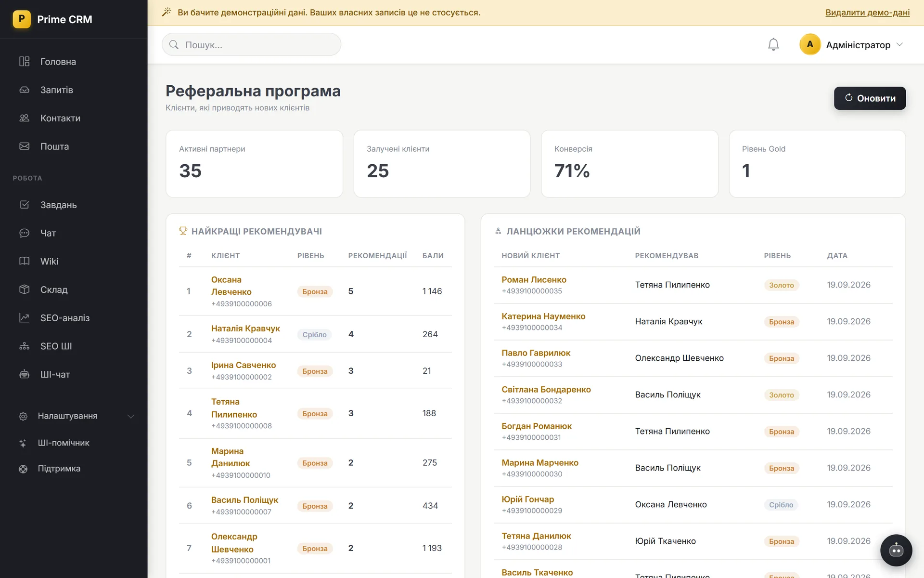The width and height of the screenshot is (924, 578).
Task: Click the Рівень Gold stat card
Action: (x=817, y=164)
